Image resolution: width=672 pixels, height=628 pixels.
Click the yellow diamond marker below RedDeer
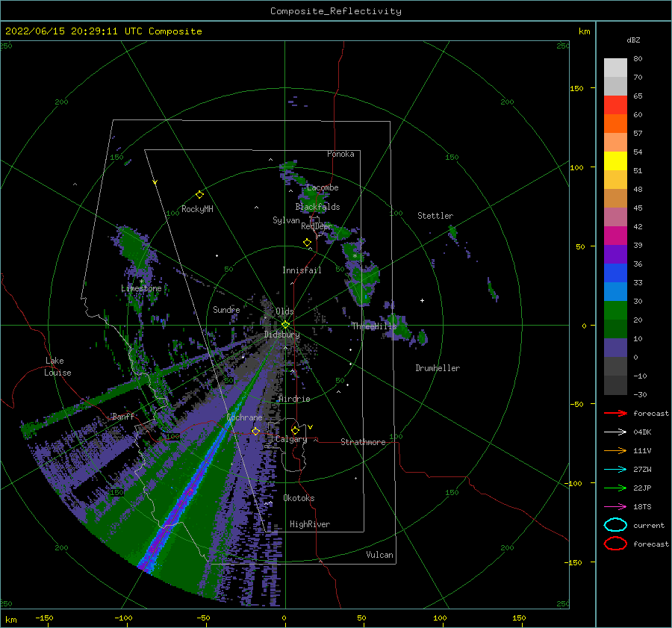click(308, 243)
